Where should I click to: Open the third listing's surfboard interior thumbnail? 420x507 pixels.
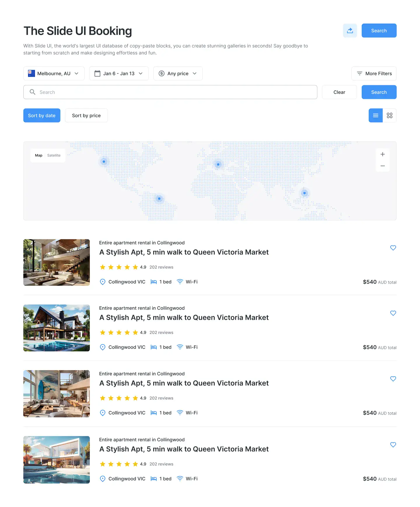[57, 394]
